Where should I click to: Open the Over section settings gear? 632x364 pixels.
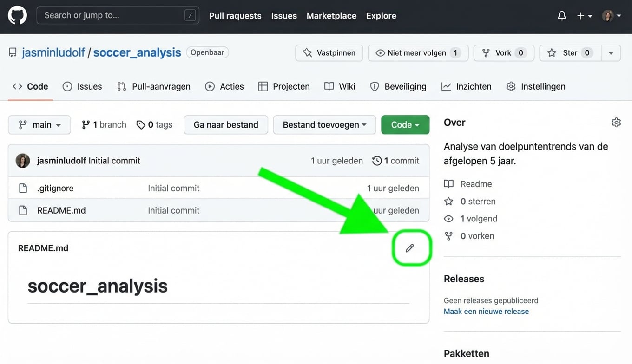[616, 123]
